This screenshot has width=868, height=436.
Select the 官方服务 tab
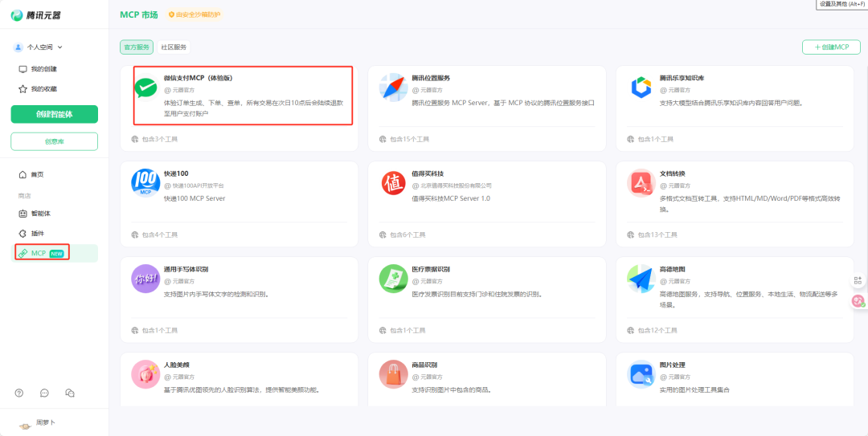click(137, 47)
